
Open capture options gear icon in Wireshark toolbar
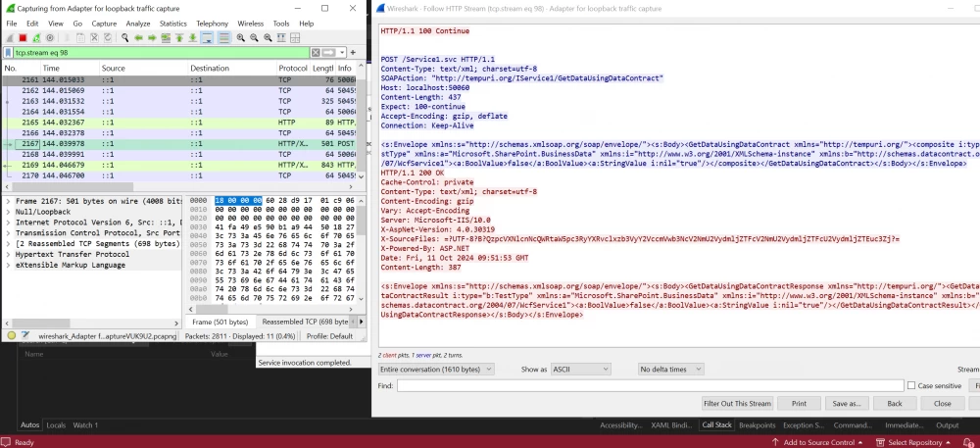[x=50, y=38]
